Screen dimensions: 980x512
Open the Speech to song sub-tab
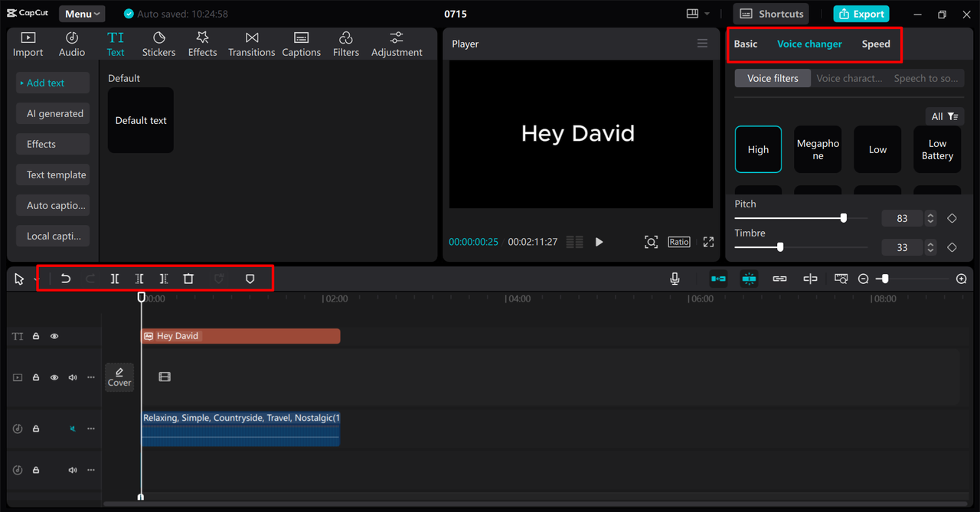[926, 78]
